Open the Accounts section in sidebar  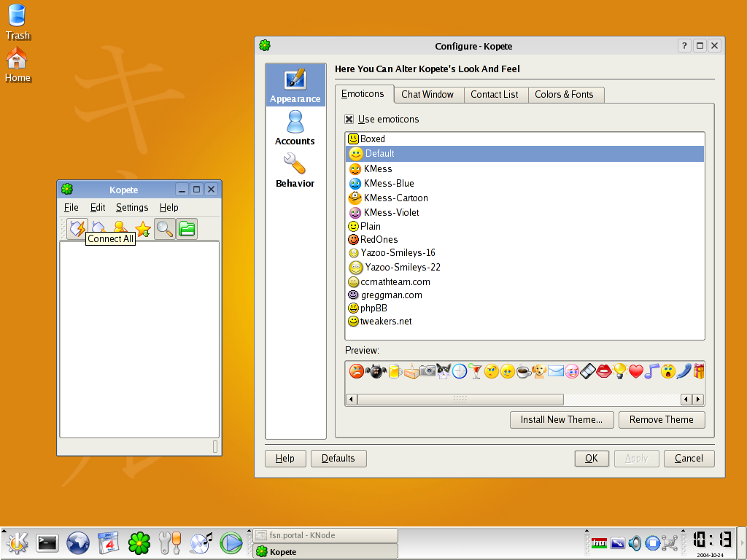[x=295, y=128]
